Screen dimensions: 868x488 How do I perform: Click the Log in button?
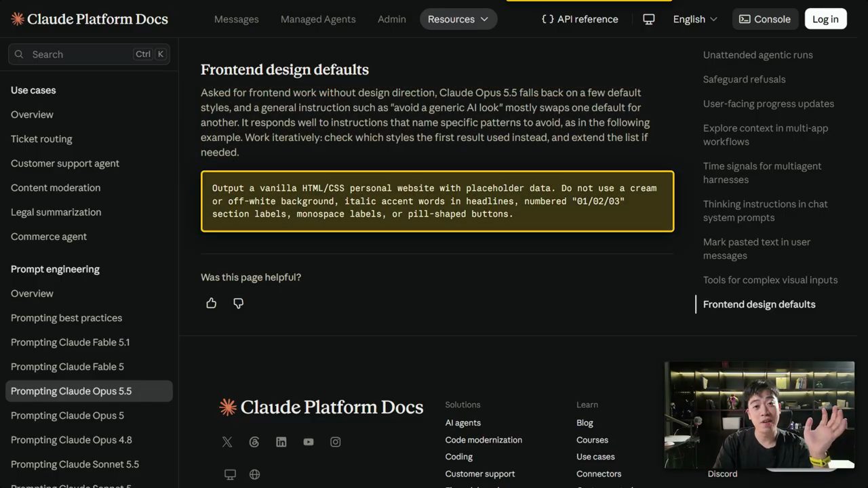click(825, 19)
